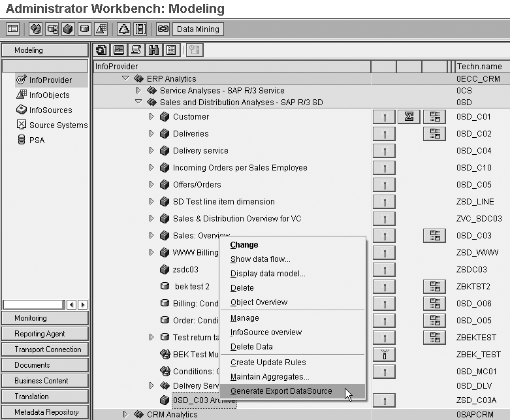510x420 pixels.
Task: Expand SD Test line item dimension
Action: [151, 201]
